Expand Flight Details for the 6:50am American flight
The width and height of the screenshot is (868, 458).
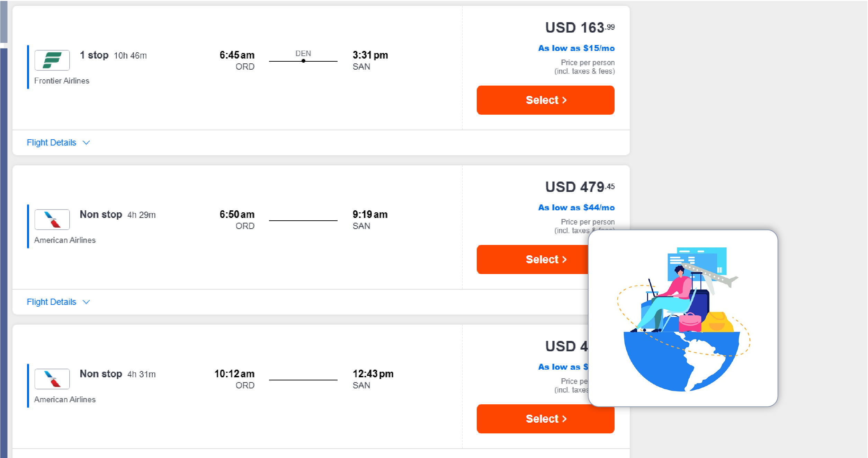coord(52,302)
